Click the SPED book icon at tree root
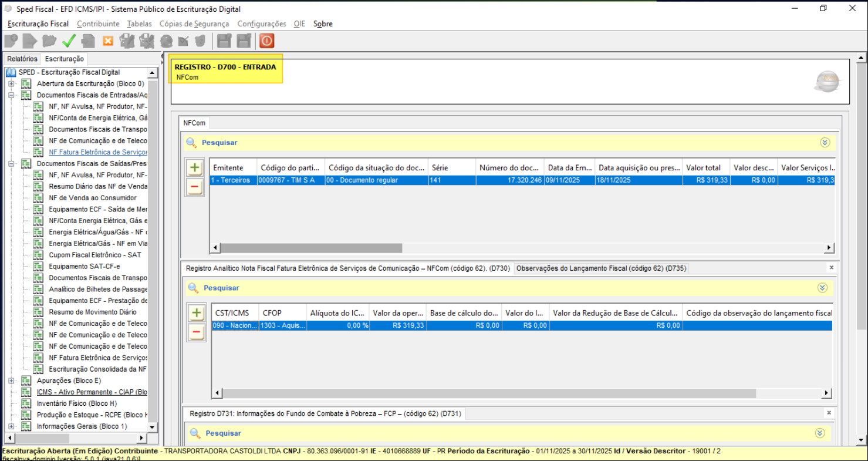The width and height of the screenshot is (868, 461). 11,72
